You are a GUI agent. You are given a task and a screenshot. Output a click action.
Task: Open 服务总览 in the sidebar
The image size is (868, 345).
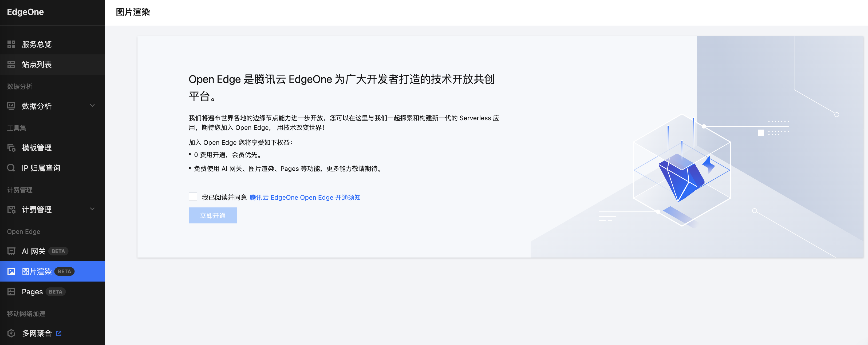pos(52,44)
